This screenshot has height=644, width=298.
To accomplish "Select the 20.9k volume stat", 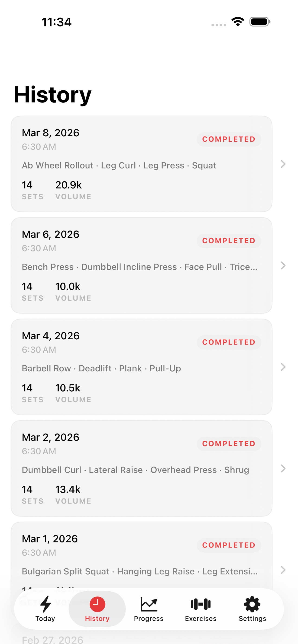I will pos(68,185).
